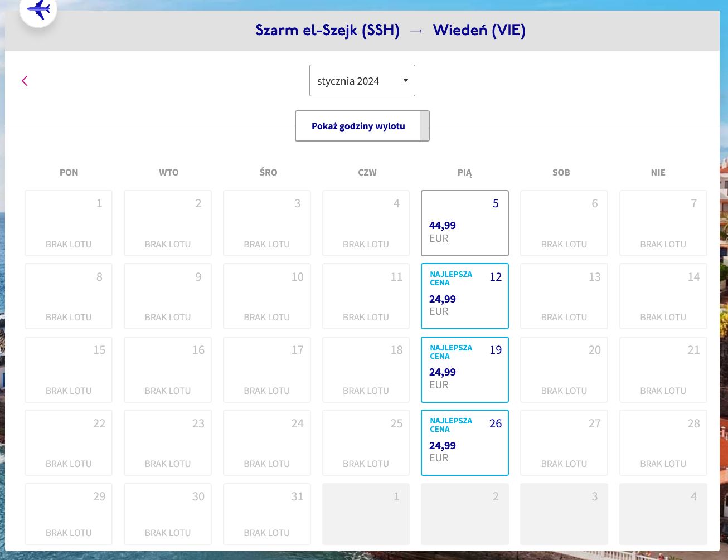Toggle Pokaż godziny wylotu switch
Image resolution: width=728 pixels, height=560 pixels.
(x=362, y=126)
